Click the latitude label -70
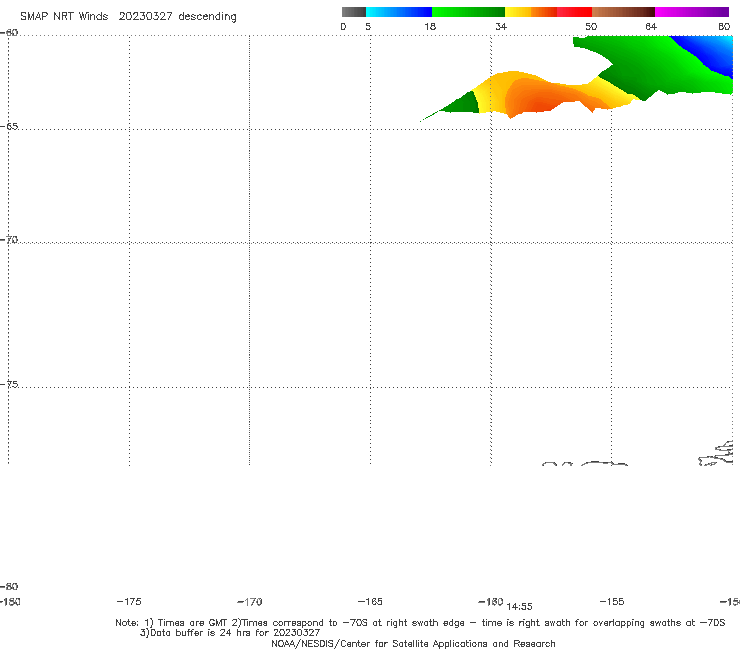Viewport: 740px width, 650px height. [9, 240]
